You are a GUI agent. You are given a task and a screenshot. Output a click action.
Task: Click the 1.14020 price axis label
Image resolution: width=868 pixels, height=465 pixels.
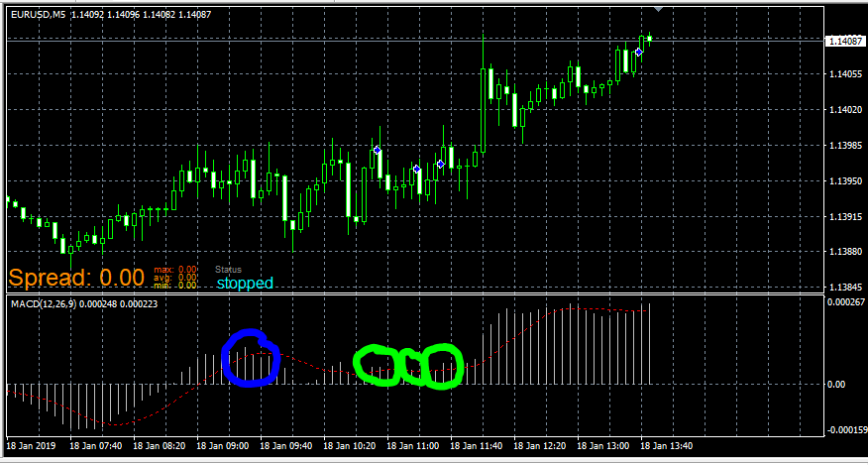click(844, 110)
